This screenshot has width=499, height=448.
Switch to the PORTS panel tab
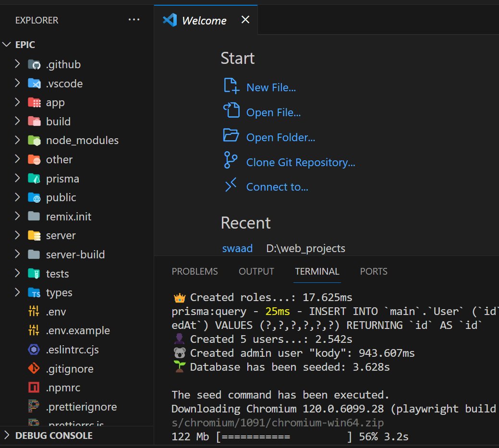click(374, 271)
